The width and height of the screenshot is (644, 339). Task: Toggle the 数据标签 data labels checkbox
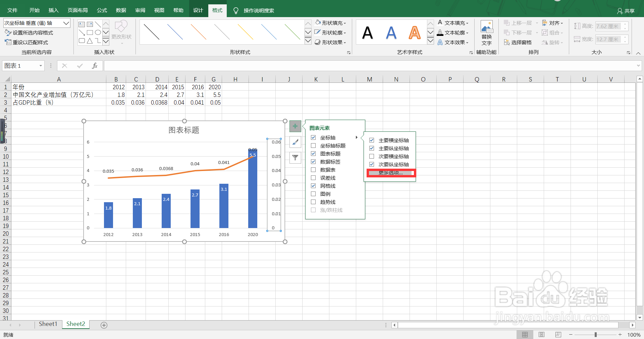coord(313,162)
